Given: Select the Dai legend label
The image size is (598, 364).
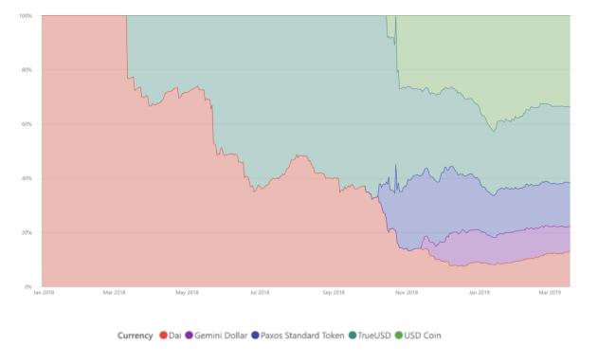Looking at the screenshot, I should click(174, 336).
